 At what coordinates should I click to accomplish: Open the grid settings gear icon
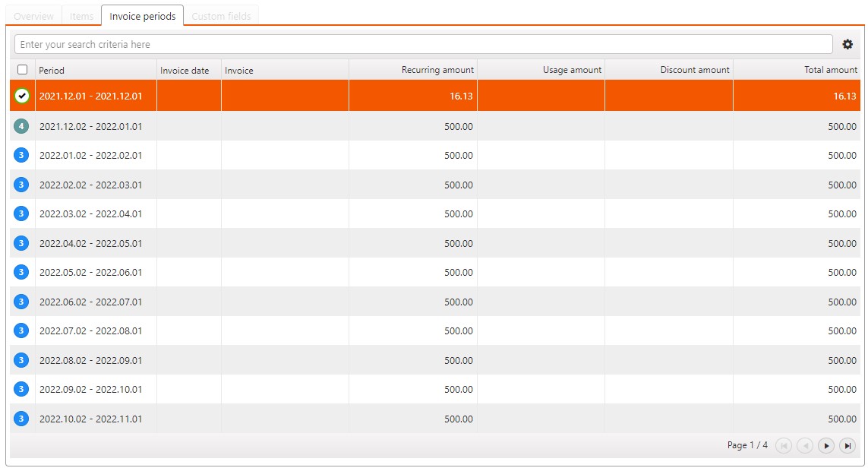tap(847, 45)
